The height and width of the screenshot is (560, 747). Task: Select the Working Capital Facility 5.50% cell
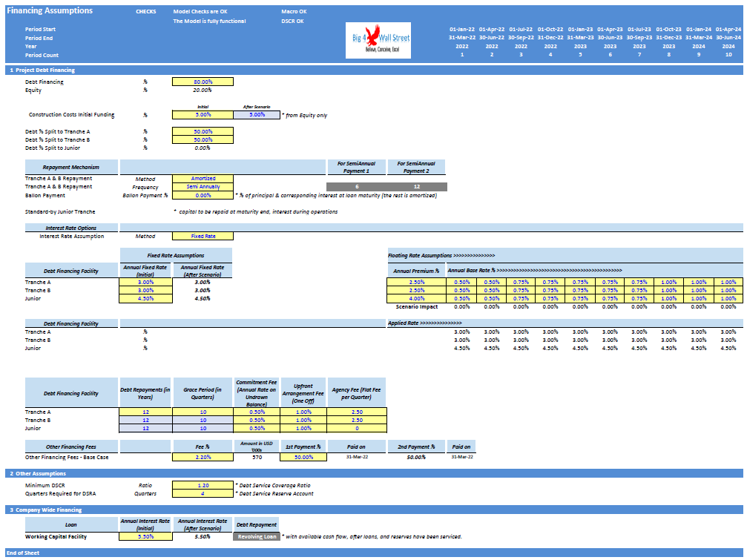pyautogui.click(x=146, y=537)
